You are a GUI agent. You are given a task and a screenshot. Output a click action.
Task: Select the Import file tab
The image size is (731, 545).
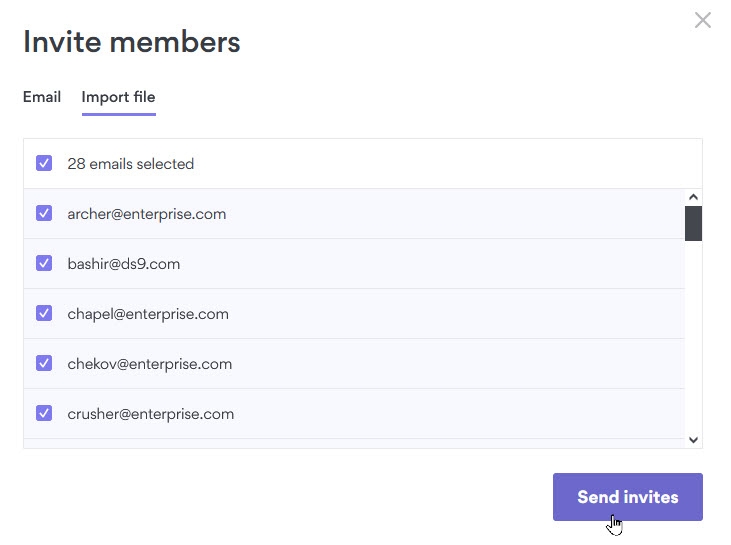click(118, 97)
